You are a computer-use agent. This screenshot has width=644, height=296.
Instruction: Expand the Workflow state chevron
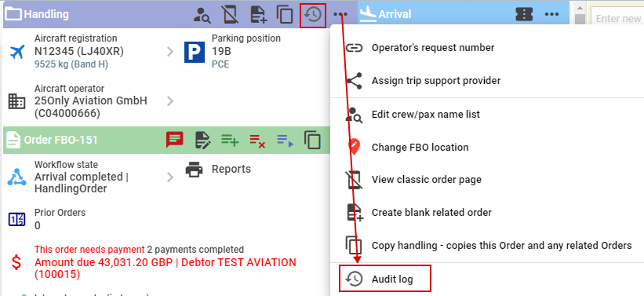coord(170,177)
